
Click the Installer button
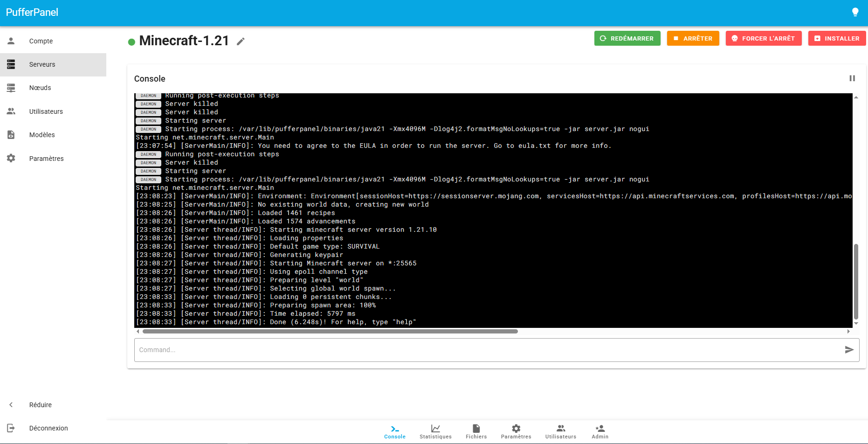tap(837, 38)
